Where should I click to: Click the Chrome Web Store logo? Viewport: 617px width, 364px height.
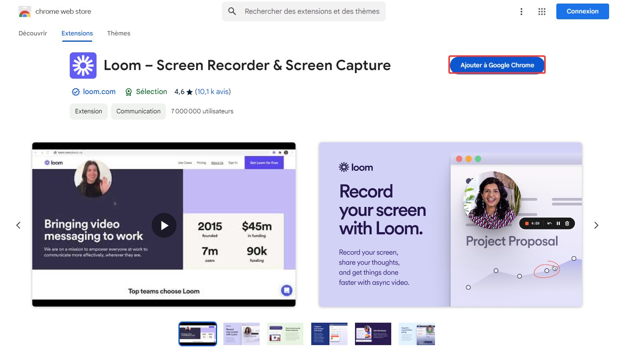click(25, 12)
